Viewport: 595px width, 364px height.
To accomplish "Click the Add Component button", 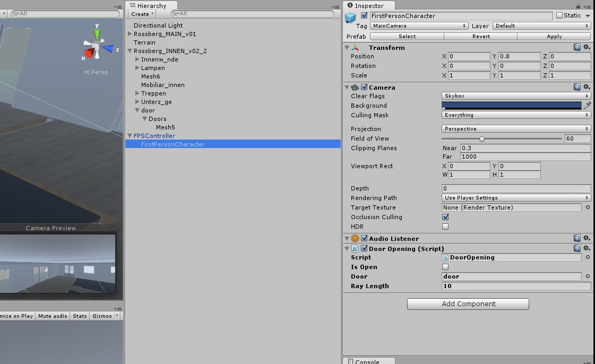I will (468, 304).
